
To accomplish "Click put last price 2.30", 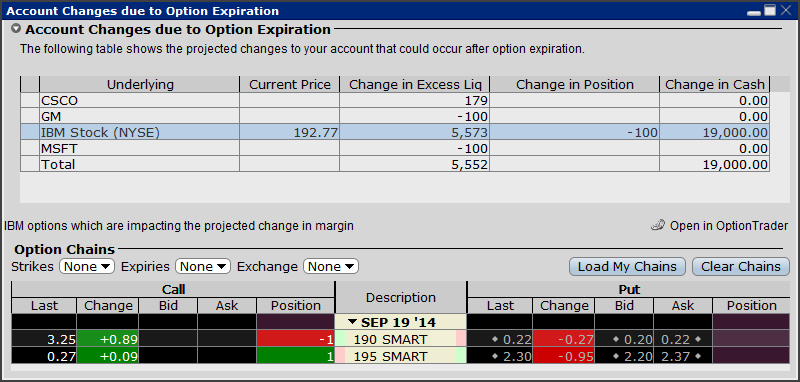I will (x=500, y=356).
